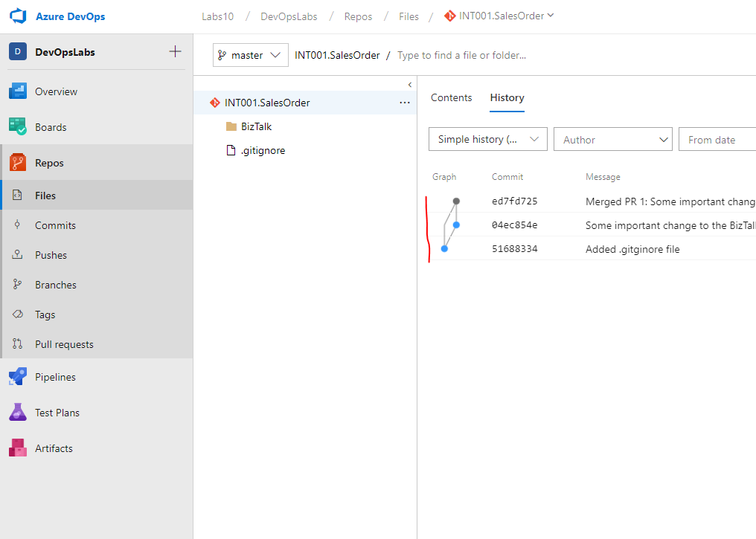Click the From date input field
This screenshot has height=539, width=756.
pos(717,140)
